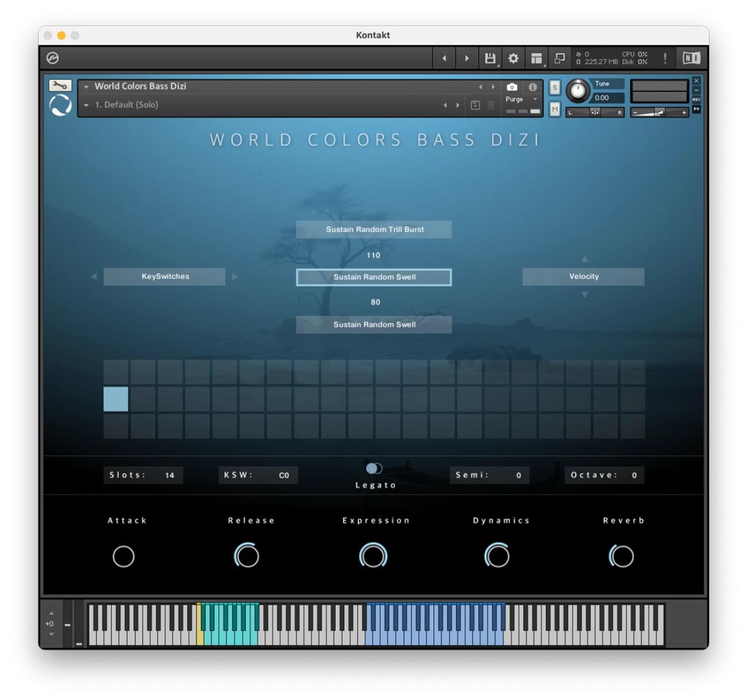The height and width of the screenshot is (700, 747).
Task: Open the snapshot camera view
Action: coord(512,87)
